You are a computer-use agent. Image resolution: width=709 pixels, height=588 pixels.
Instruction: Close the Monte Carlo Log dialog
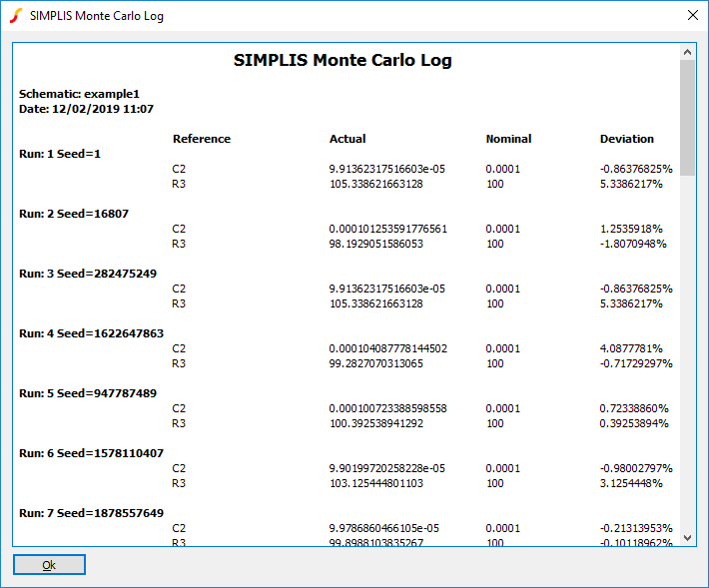(692, 16)
